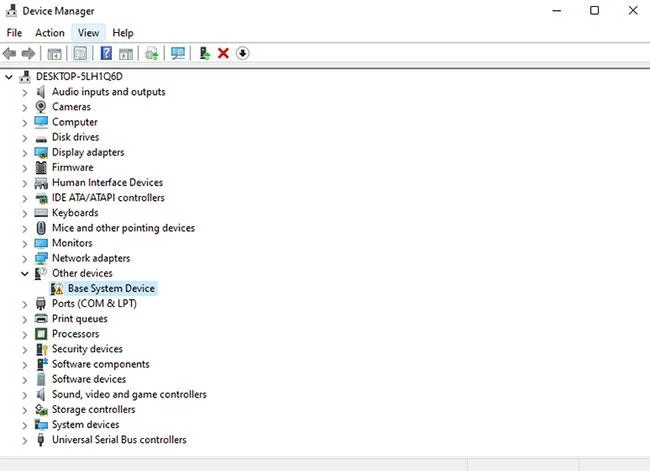Open the Help menu
The image size is (650, 471).
coord(123,33)
